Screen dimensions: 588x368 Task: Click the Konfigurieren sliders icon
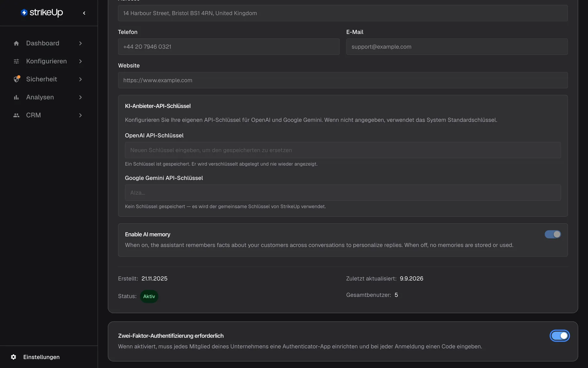pos(16,61)
